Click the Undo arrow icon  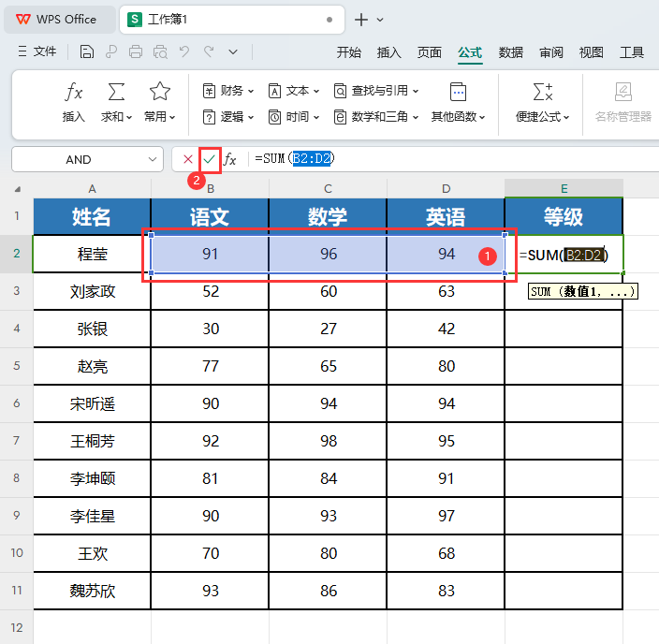pyautogui.click(x=184, y=52)
